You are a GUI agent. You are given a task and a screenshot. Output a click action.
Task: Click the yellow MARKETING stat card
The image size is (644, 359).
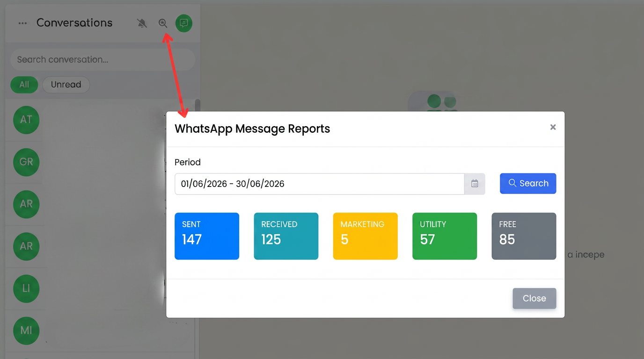pos(366,236)
